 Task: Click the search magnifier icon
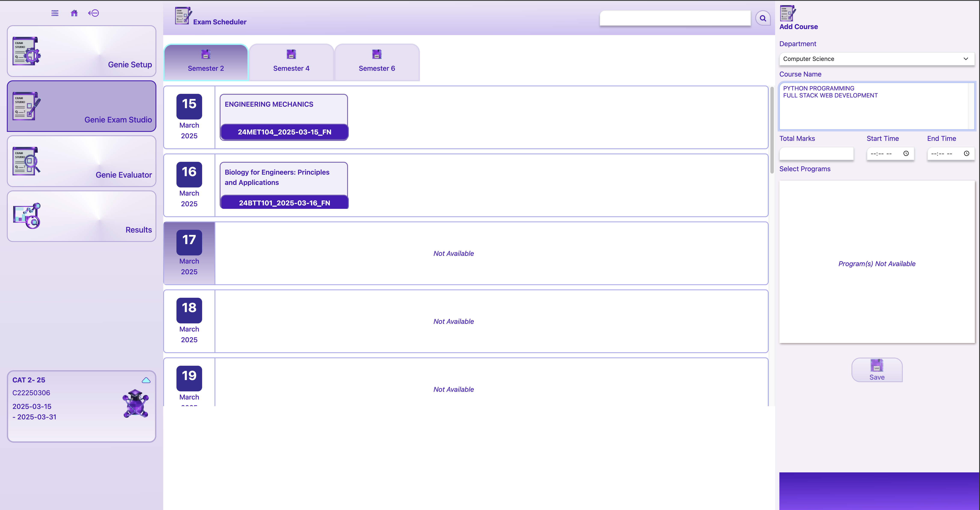[x=763, y=18]
